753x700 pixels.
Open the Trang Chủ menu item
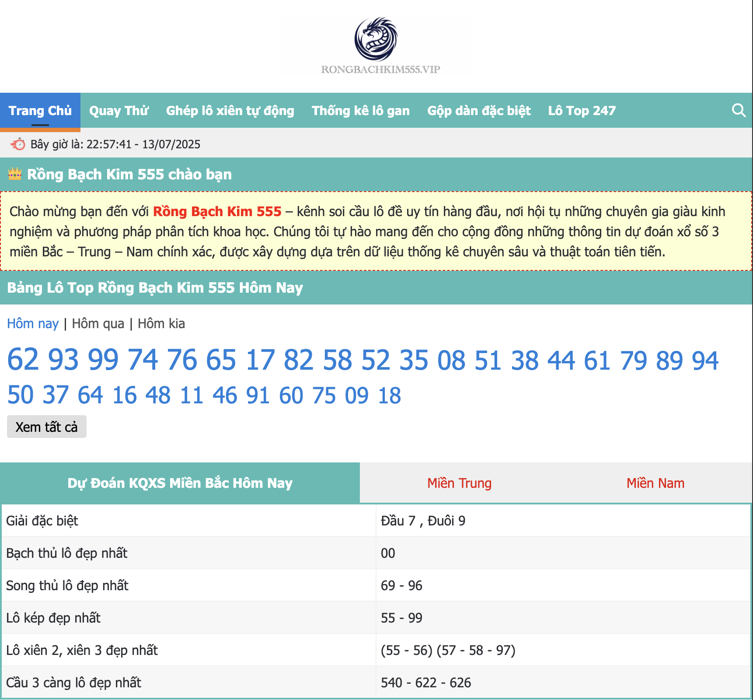[40, 111]
